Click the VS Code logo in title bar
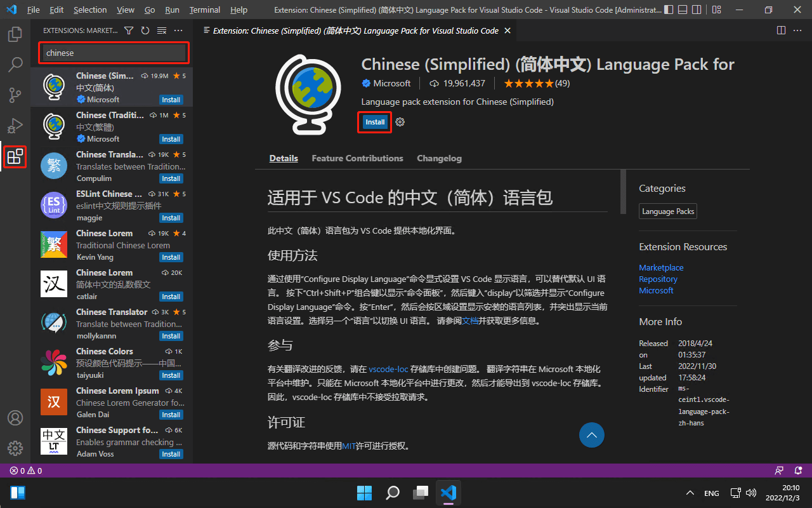Image resolution: width=812 pixels, height=508 pixels. click(x=11, y=10)
